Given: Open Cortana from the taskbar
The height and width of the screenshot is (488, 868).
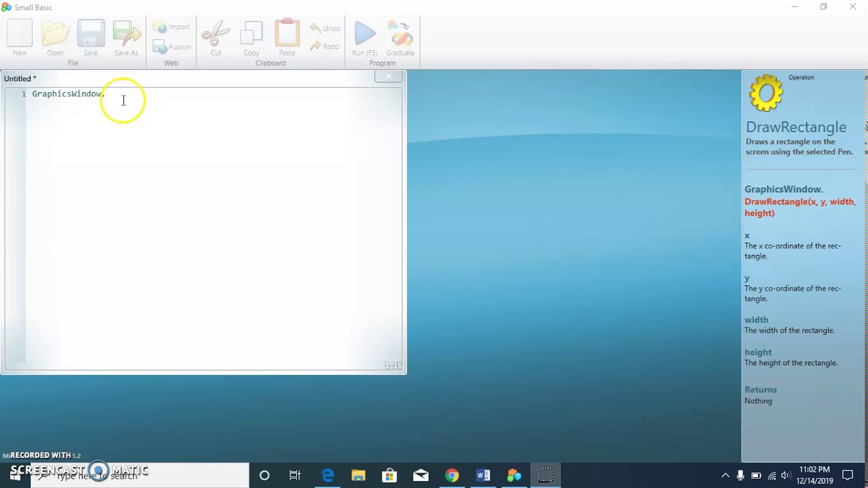Looking at the screenshot, I should coord(264,476).
